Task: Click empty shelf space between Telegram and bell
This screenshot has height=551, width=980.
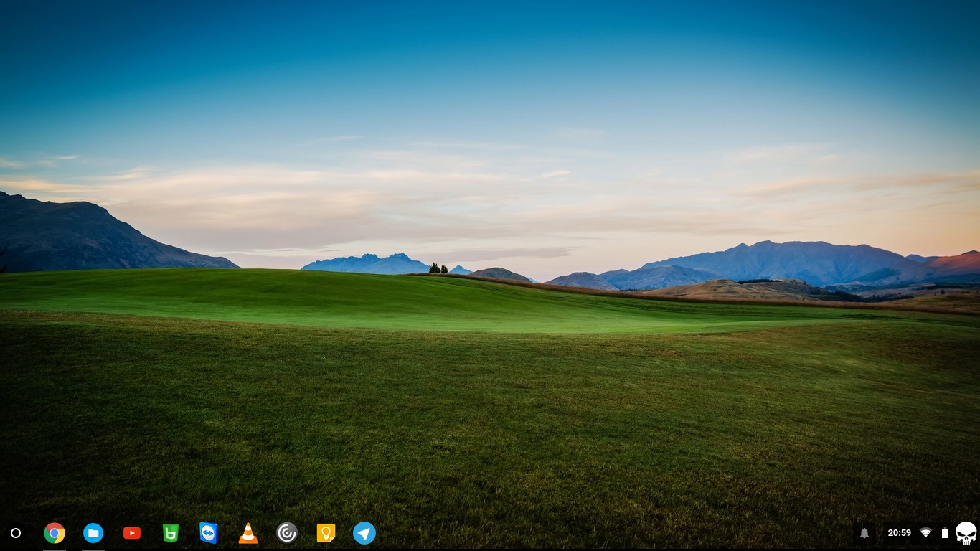Action: point(610,533)
